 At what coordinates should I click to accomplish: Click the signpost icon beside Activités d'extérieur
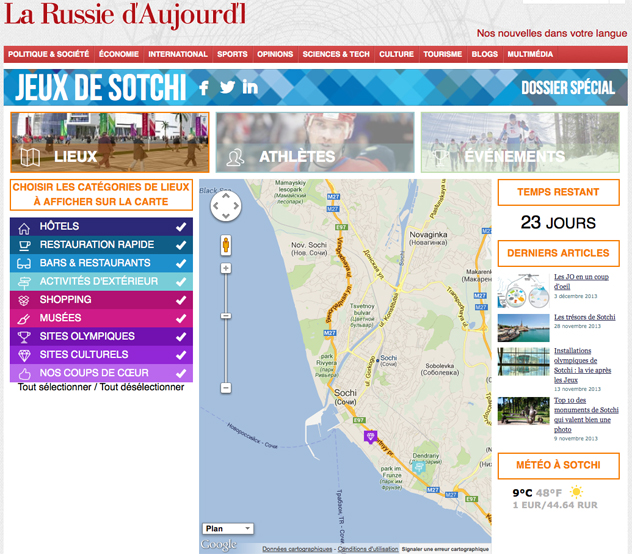pyautogui.click(x=24, y=283)
